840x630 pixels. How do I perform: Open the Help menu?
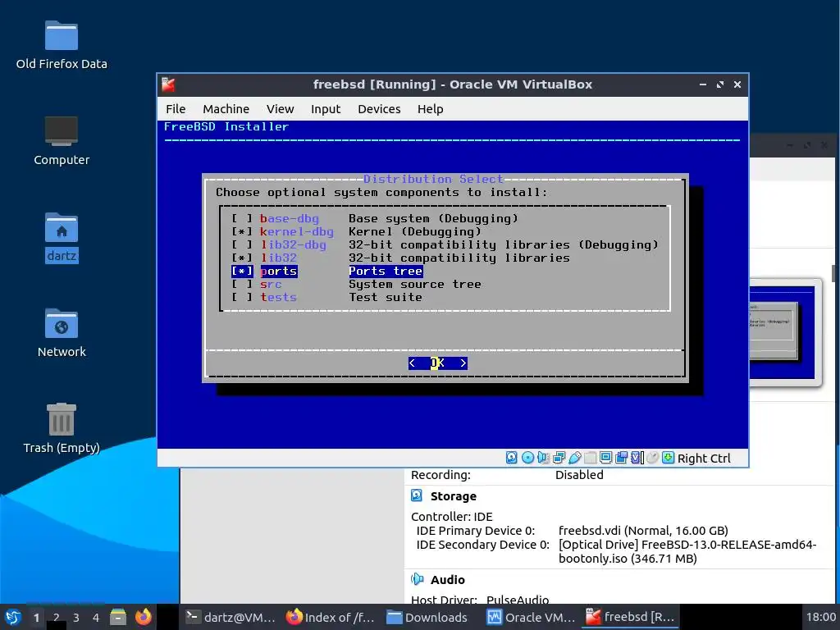430,109
